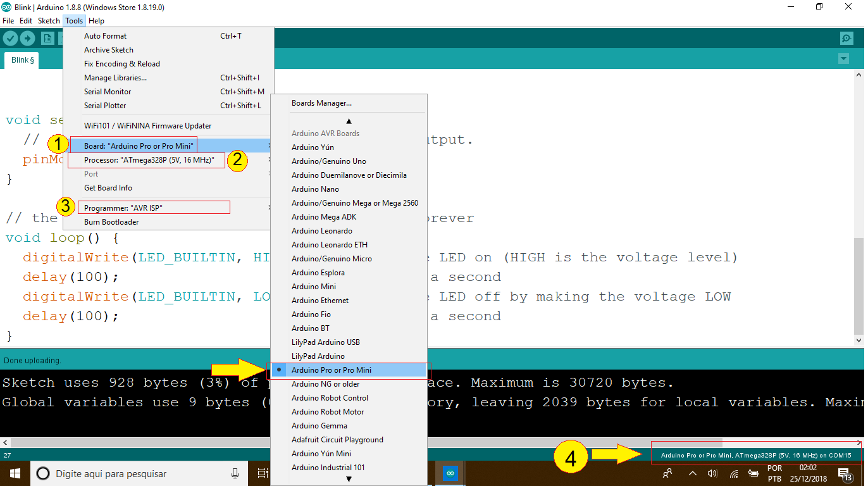Select Arduino Yún board
868x486 pixels.
(x=349, y=147)
